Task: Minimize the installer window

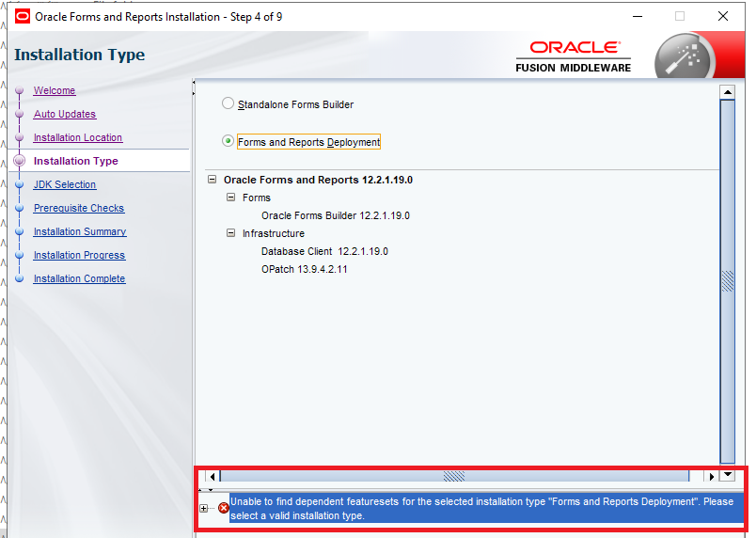Action: (x=638, y=16)
